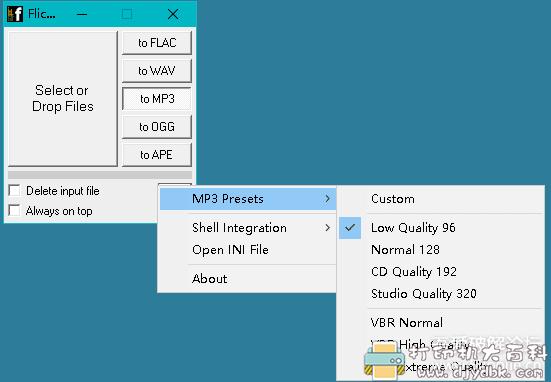The image size is (551, 382).
Task: Enable the Delete input file checkbox
Action: click(x=14, y=190)
